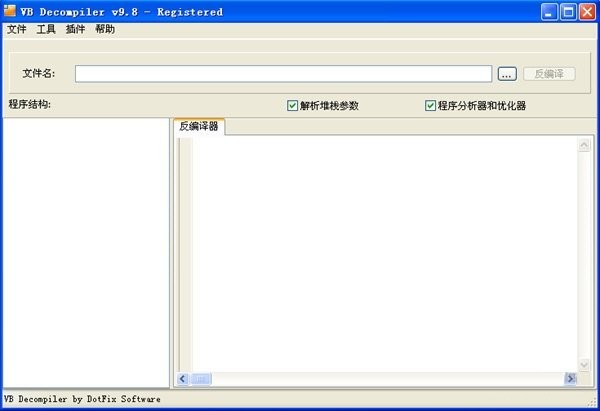Click the horizontal scrollbar thumb
This screenshot has width=600, height=411.
point(201,379)
